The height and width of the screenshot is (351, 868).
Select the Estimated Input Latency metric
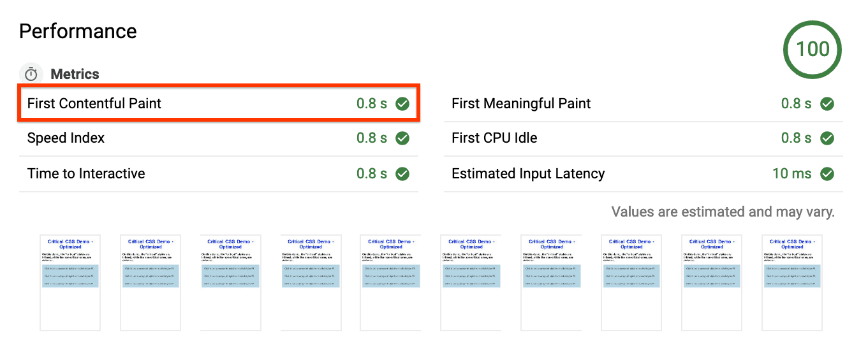click(528, 174)
